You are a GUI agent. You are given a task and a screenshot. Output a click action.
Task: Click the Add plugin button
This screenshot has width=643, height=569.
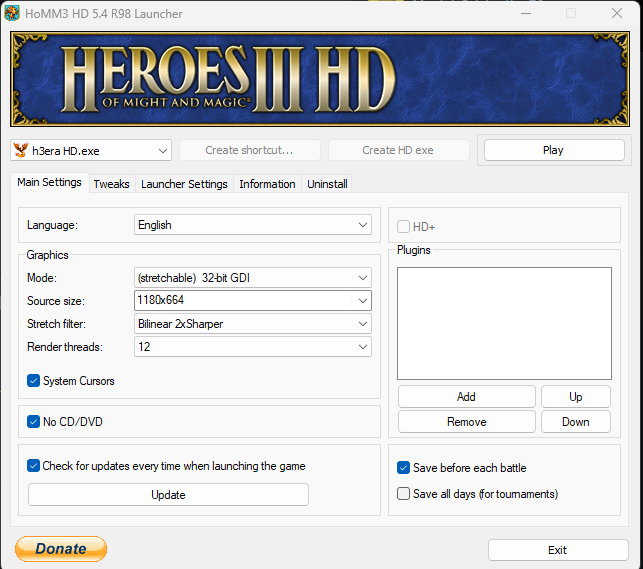[466, 397]
